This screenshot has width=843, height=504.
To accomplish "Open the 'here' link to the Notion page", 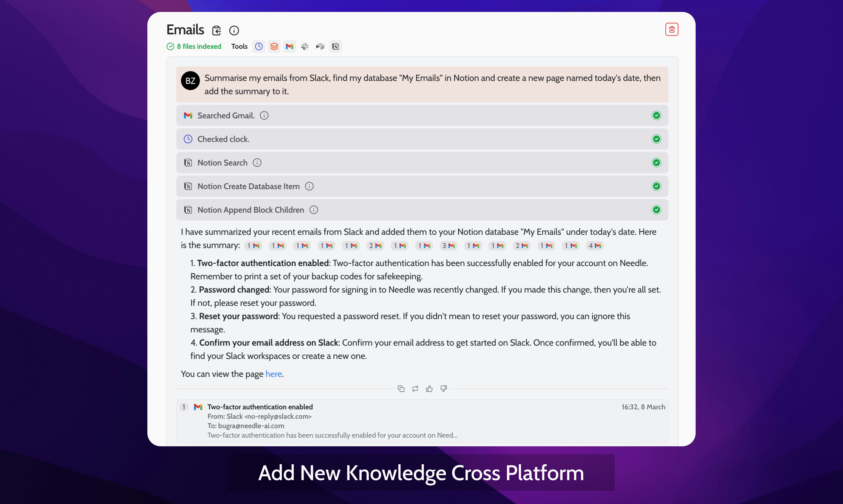I will pyautogui.click(x=274, y=374).
